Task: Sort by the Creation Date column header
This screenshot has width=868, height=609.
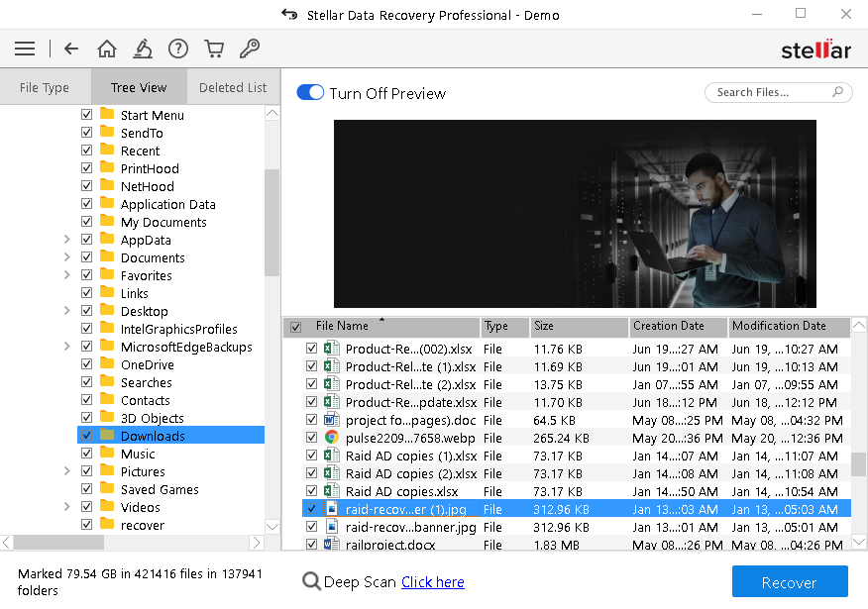Action: coord(678,327)
